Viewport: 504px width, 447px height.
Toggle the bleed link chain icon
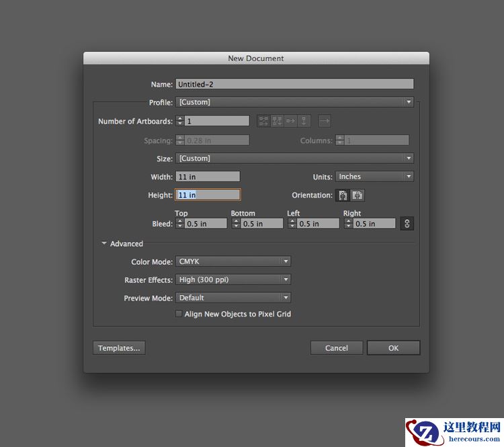pyautogui.click(x=407, y=224)
